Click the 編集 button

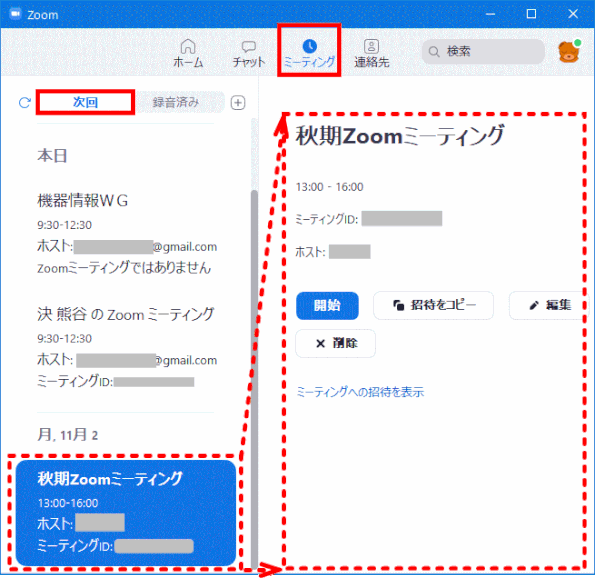[x=548, y=306]
